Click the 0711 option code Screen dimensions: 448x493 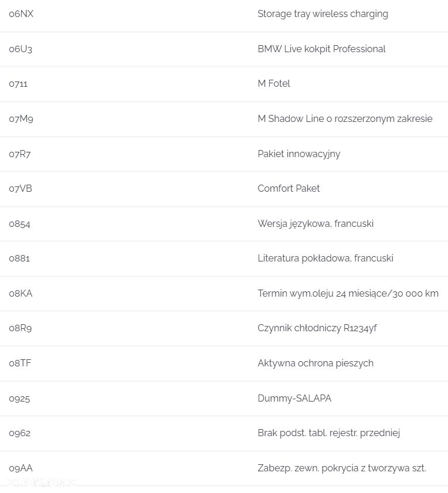(x=18, y=84)
